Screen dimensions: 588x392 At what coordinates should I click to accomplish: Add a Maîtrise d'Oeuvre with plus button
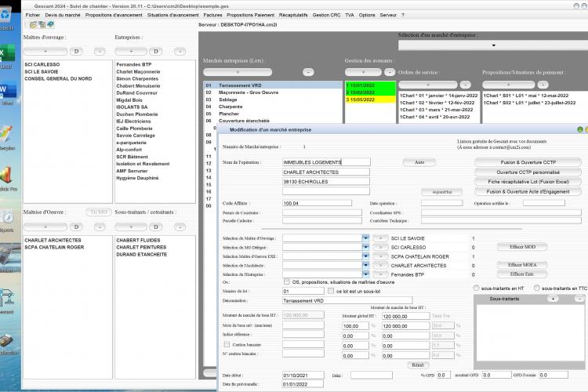click(45, 227)
